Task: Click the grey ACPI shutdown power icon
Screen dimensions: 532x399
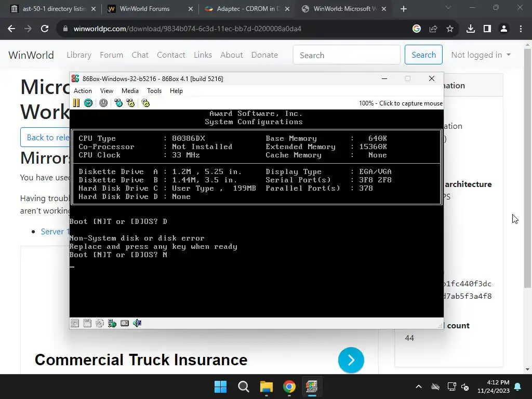Action: click(103, 103)
